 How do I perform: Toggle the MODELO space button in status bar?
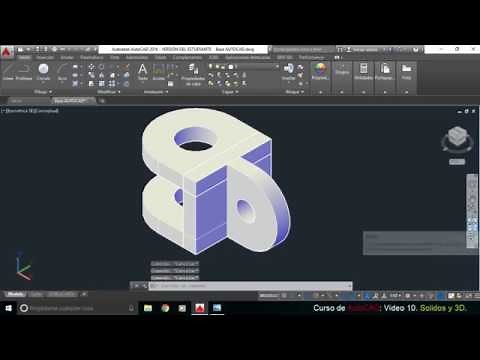(x=269, y=295)
